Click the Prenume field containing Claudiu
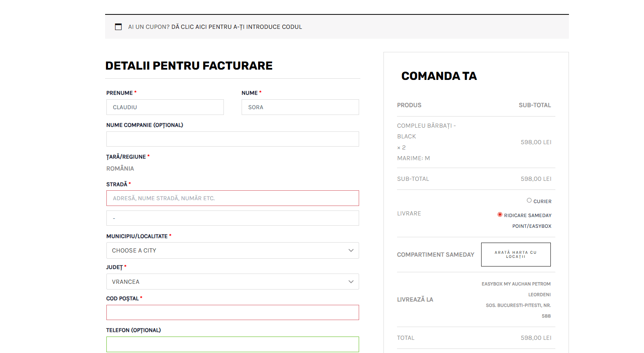This screenshot has width=644, height=353. point(165,107)
